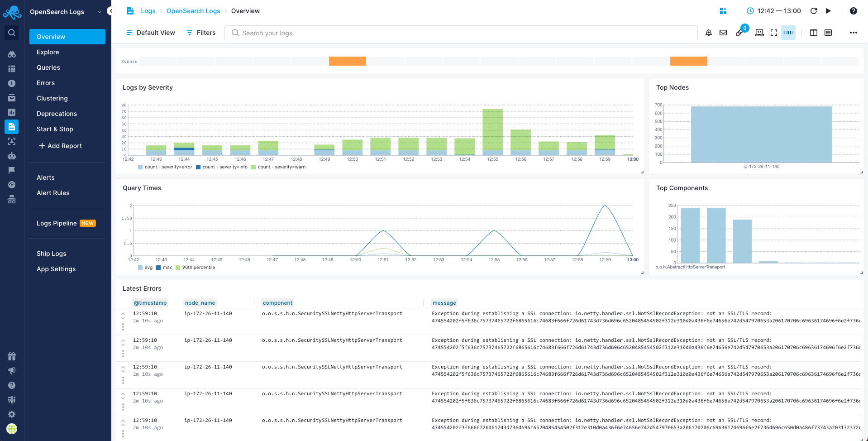Open the spy agent fleet icon

click(x=12, y=199)
